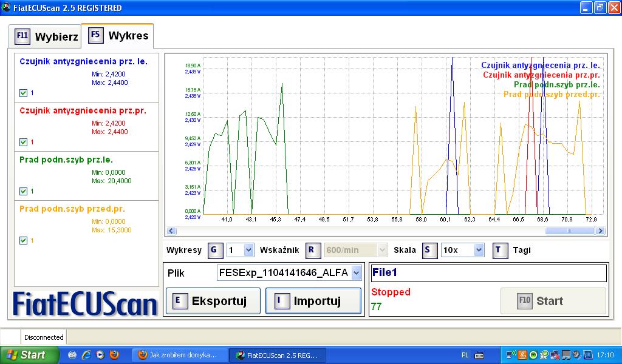The width and height of the screenshot is (622, 364).
Task: Click the orange 'Prad podn.szyb przed.pr.' parameter title
Action: click(72, 209)
